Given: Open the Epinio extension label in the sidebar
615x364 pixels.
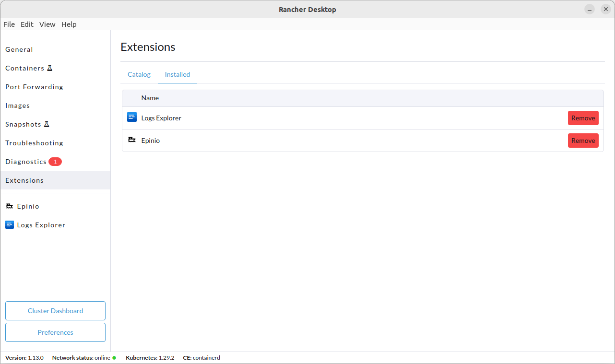Looking at the screenshot, I should pyautogui.click(x=28, y=206).
